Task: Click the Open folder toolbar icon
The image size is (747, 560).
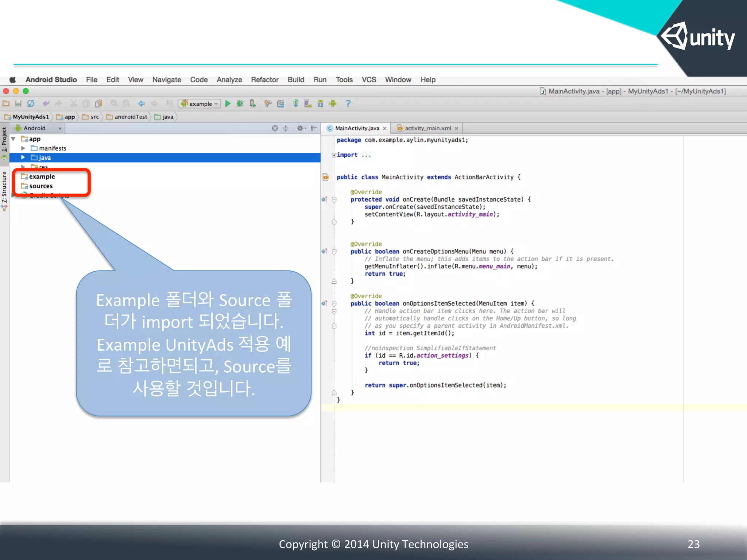Action: click(6, 104)
